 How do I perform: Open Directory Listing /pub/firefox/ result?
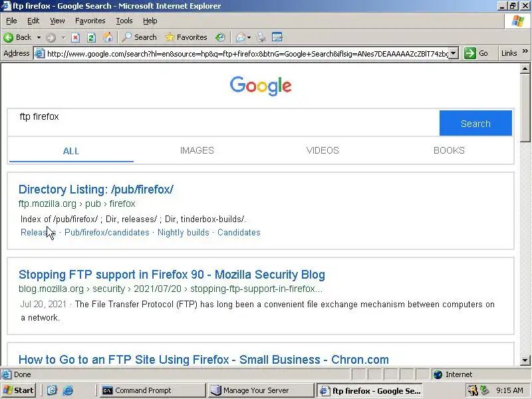[x=96, y=190]
